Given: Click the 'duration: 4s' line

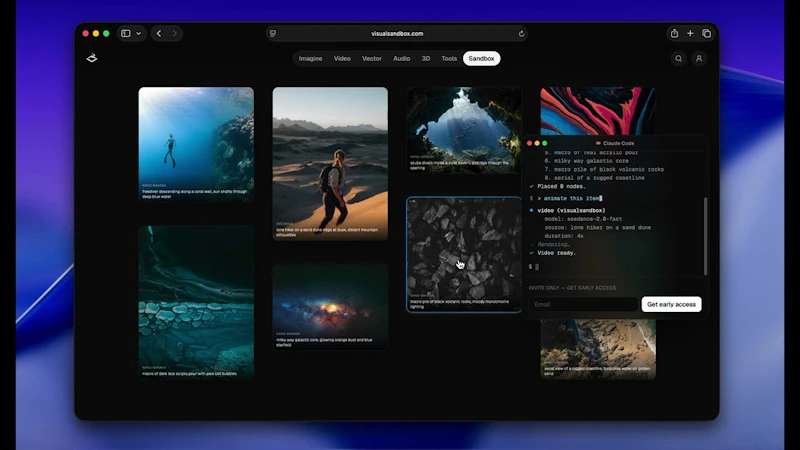Looking at the screenshot, I should click(x=564, y=236).
